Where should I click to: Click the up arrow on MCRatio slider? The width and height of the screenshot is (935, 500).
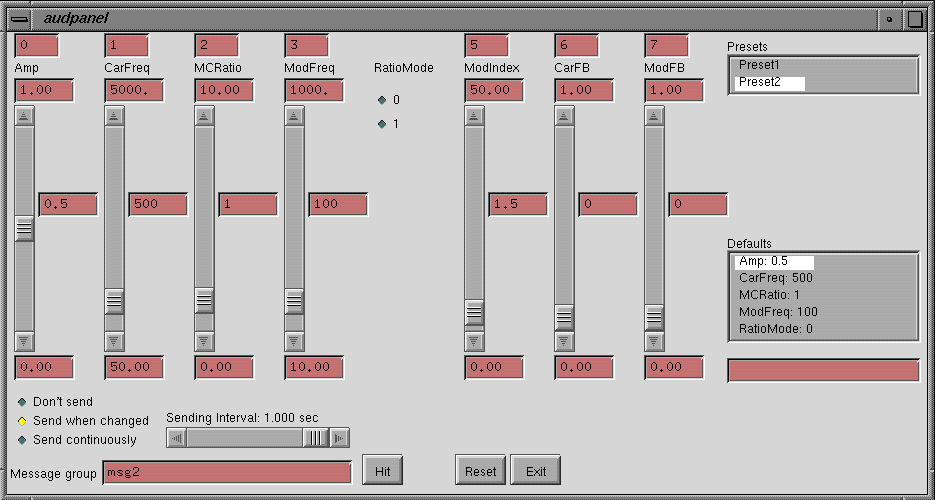[x=204, y=115]
